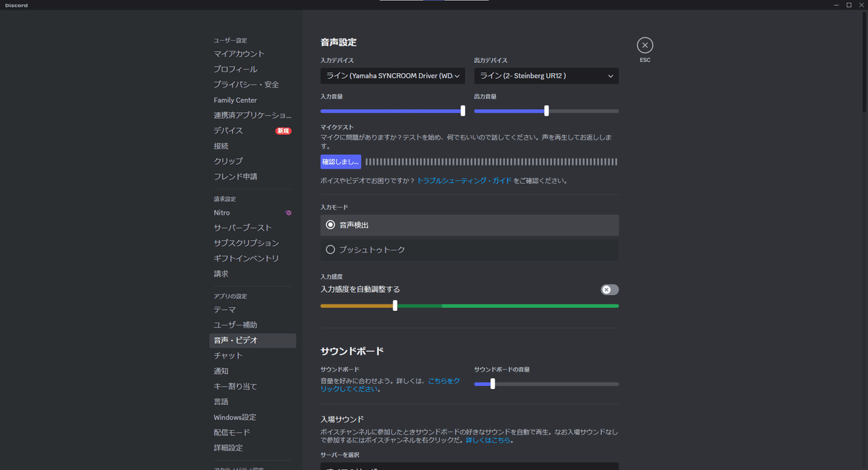Open キー割り当て settings
Image resolution: width=868 pixels, height=470 pixels.
tap(252, 386)
